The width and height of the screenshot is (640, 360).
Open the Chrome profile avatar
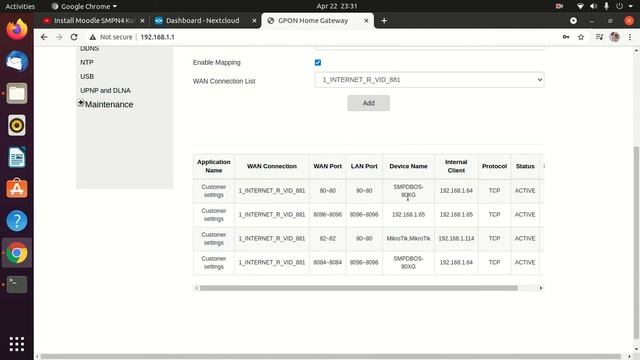coord(615,37)
